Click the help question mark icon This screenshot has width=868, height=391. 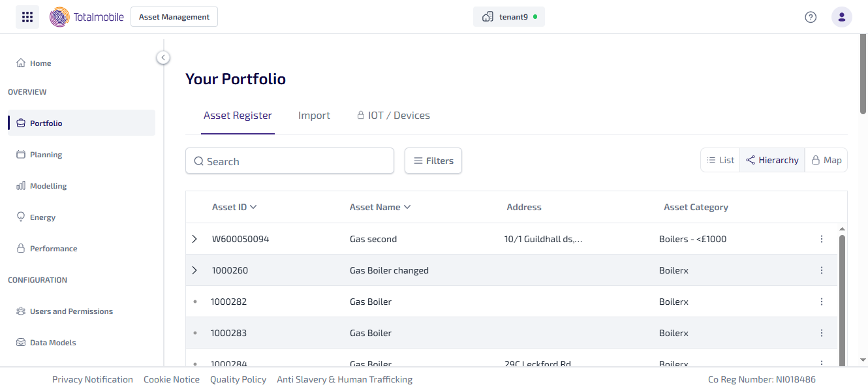[811, 17]
